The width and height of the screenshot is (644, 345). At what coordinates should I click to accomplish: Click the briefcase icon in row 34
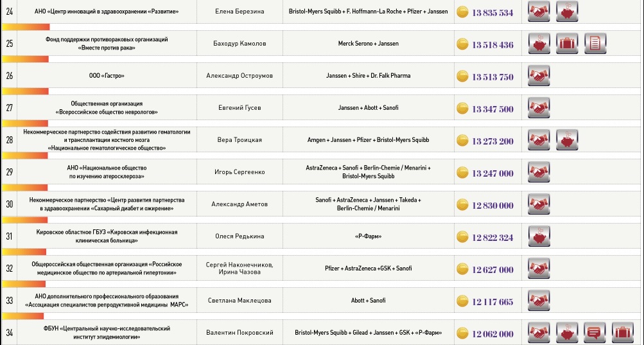coord(622,333)
